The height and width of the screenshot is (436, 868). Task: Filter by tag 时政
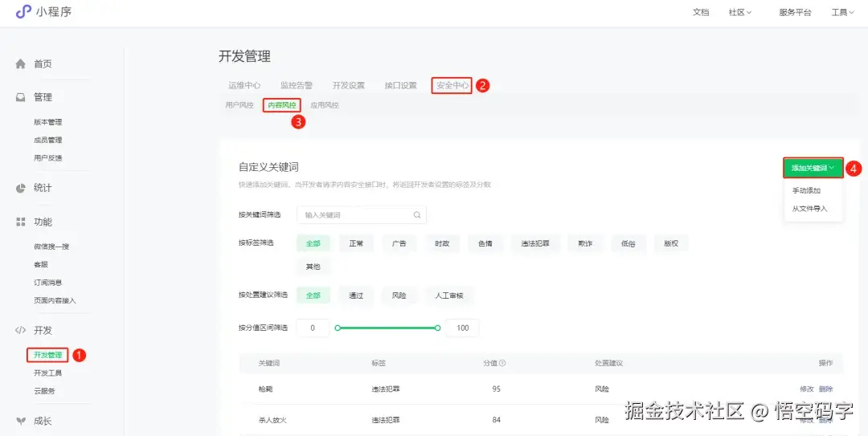tap(442, 243)
